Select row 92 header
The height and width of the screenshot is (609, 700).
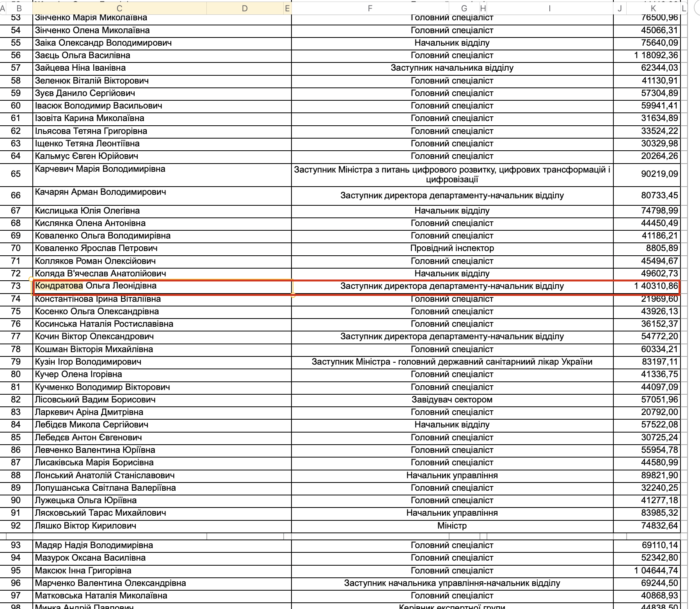point(16,525)
